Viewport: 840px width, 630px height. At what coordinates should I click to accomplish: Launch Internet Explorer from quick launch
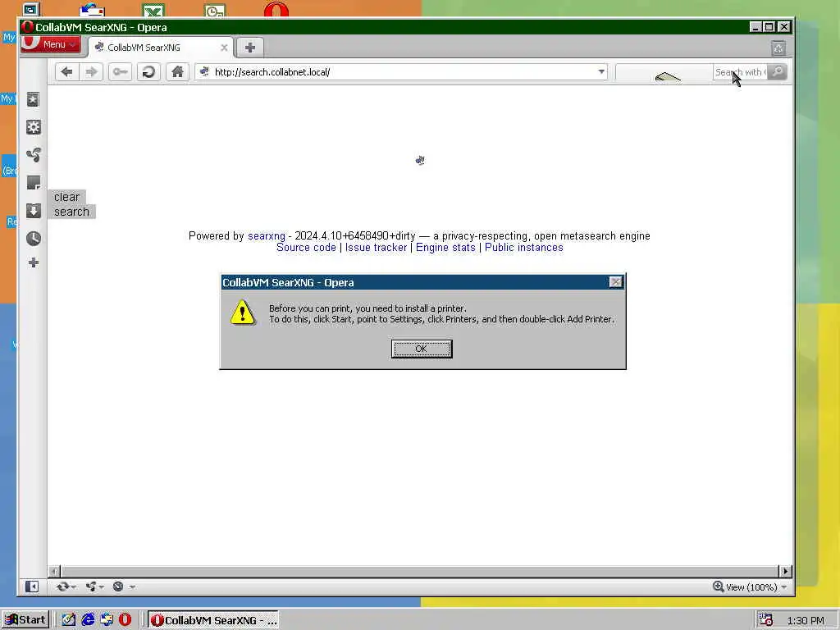pyautogui.click(x=88, y=620)
